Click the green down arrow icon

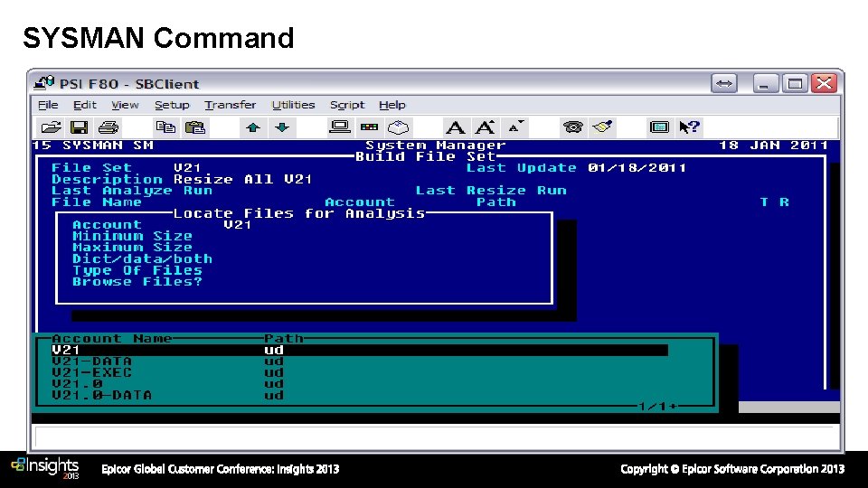coord(282,127)
